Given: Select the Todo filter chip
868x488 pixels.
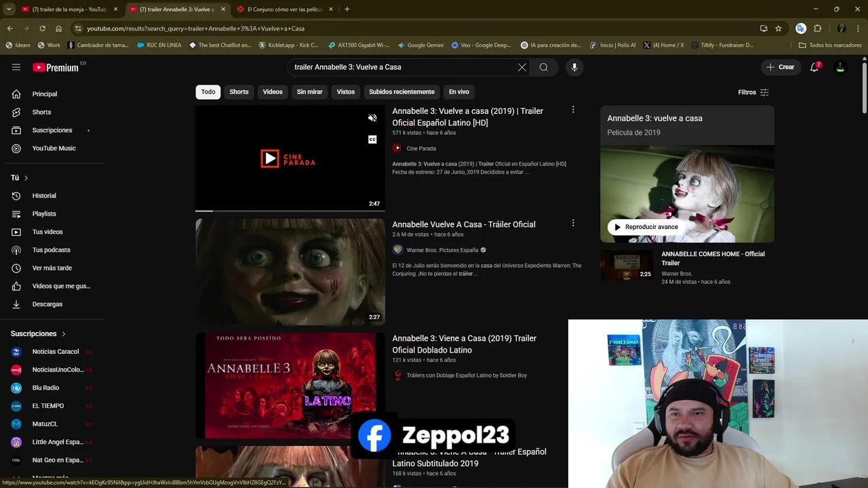Looking at the screenshot, I should coord(208,91).
